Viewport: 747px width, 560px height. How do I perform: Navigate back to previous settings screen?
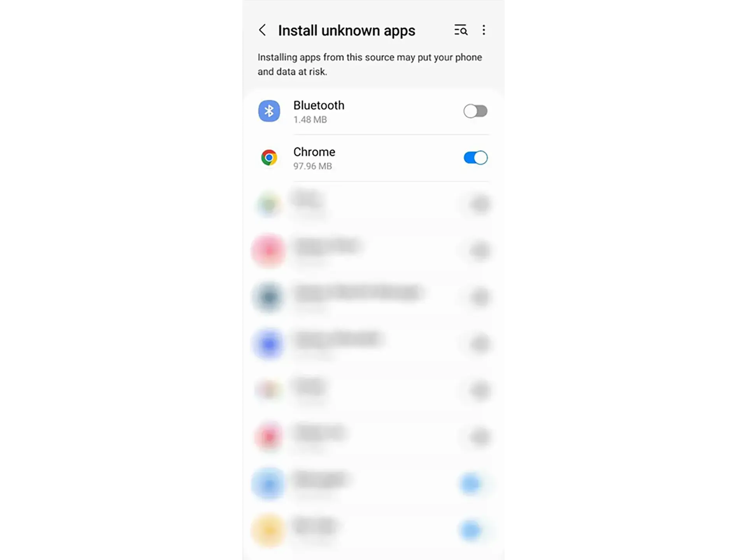pyautogui.click(x=263, y=30)
